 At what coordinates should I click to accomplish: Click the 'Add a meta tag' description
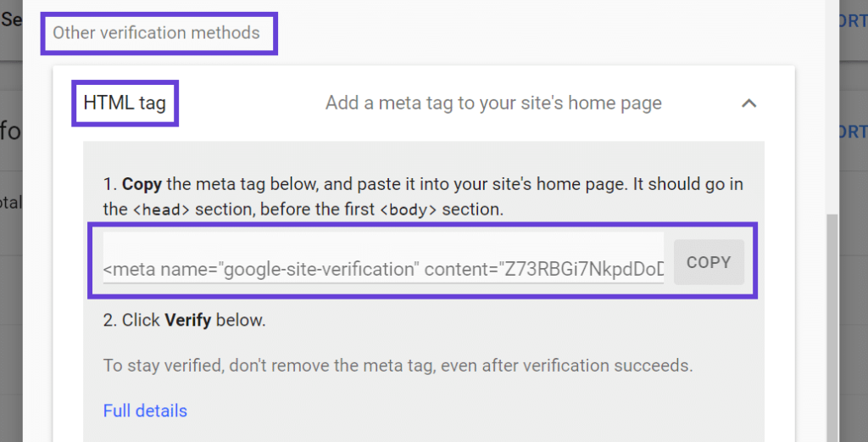[493, 104]
